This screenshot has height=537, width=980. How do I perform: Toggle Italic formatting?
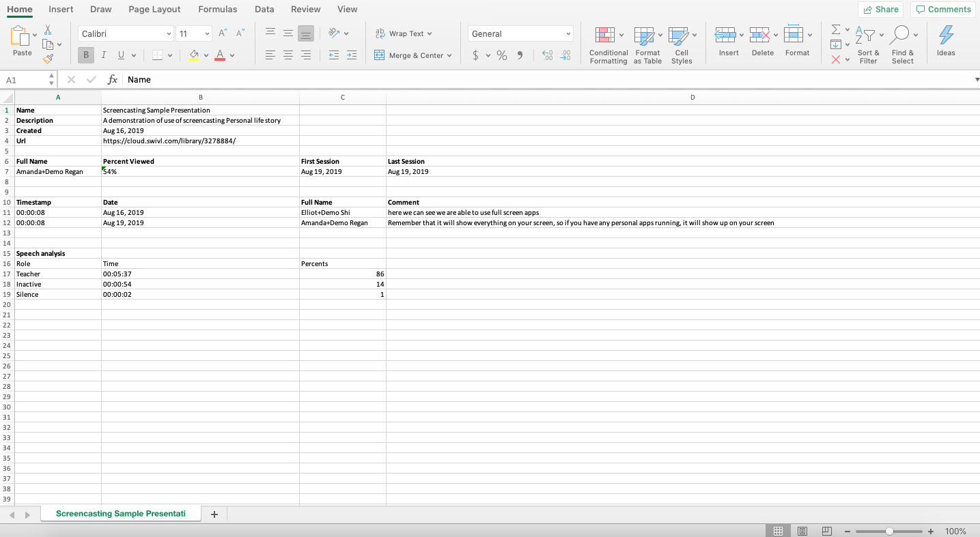104,55
